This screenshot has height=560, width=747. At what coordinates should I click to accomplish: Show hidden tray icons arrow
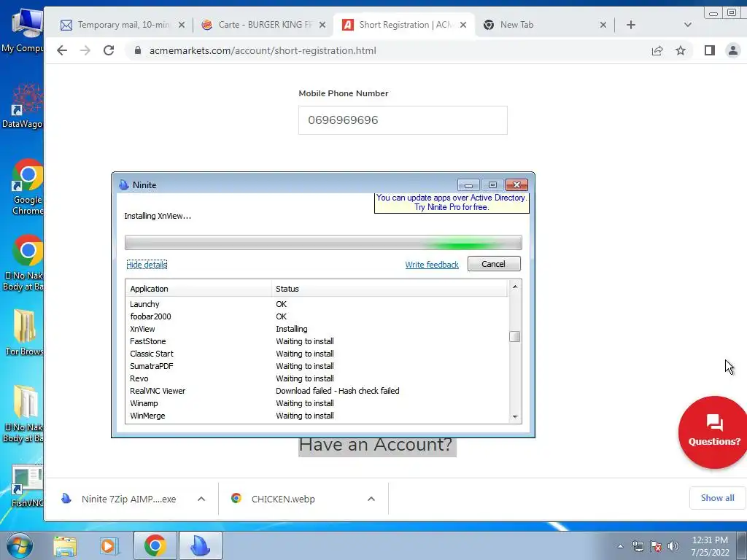click(x=620, y=546)
